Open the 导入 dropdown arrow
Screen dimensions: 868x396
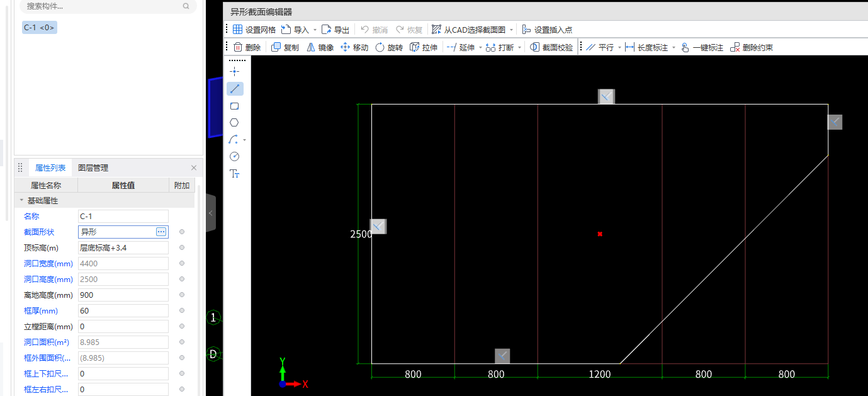(x=315, y=30)
